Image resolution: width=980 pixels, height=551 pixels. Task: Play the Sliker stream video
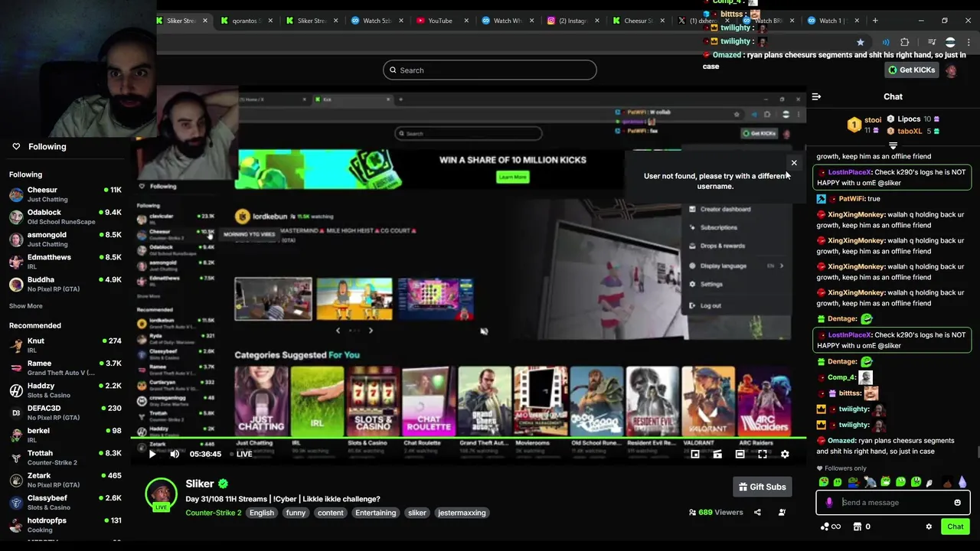pos(152,454)
